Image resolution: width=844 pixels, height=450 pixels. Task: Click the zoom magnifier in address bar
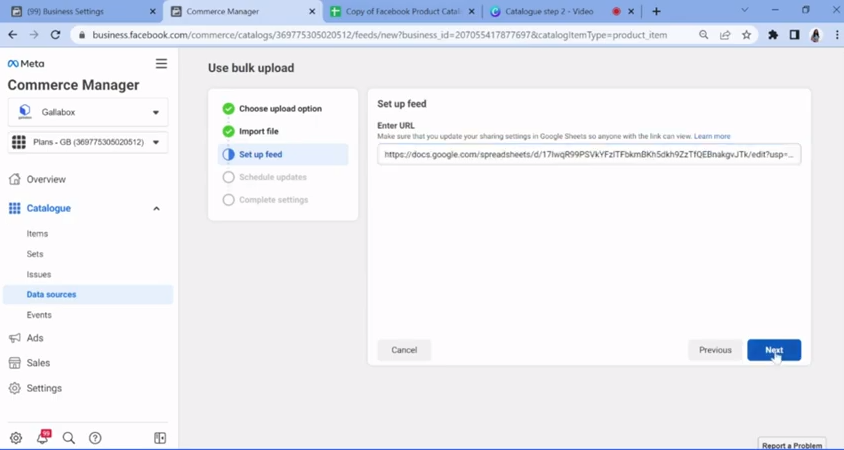click(704, 35)
